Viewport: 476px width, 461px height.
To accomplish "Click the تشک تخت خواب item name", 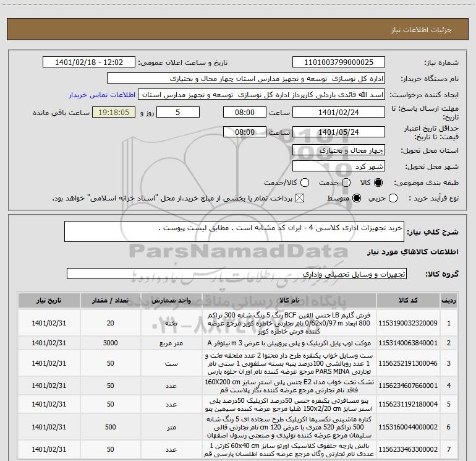I will 289,386.
